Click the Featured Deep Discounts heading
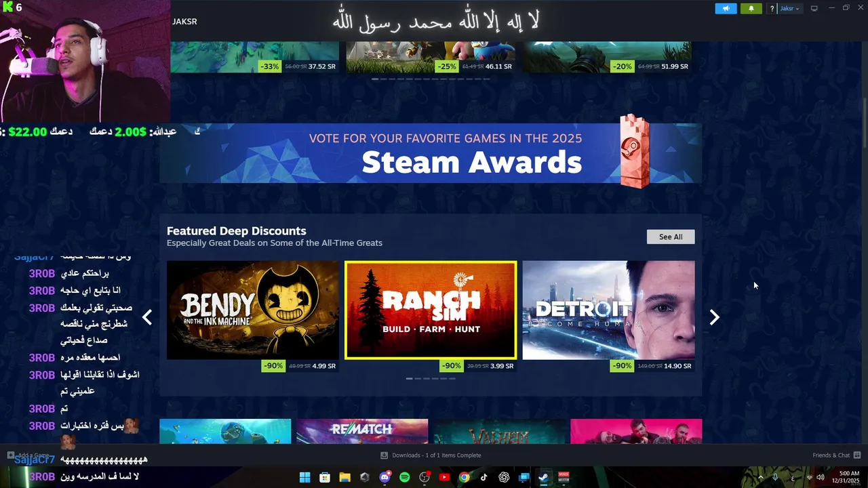This screenshot has height=488, width=868. click(237, 231)
